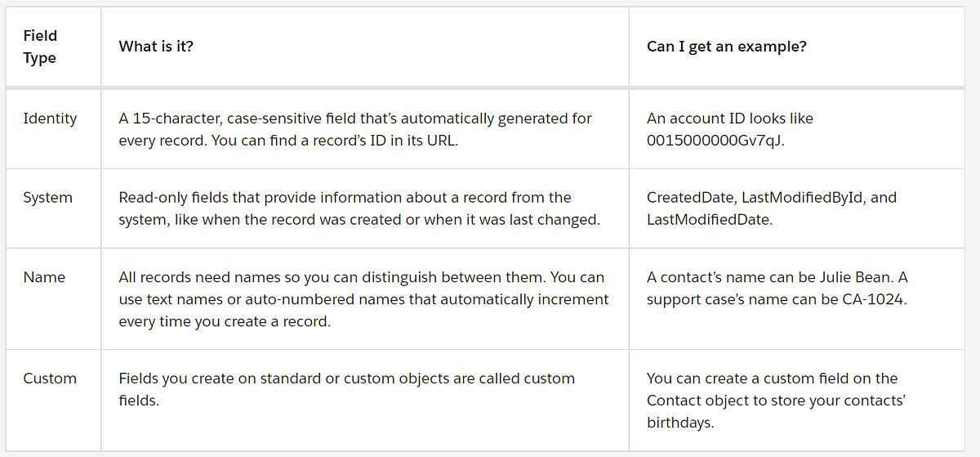Select the Name field type cell

pos(44,277)
